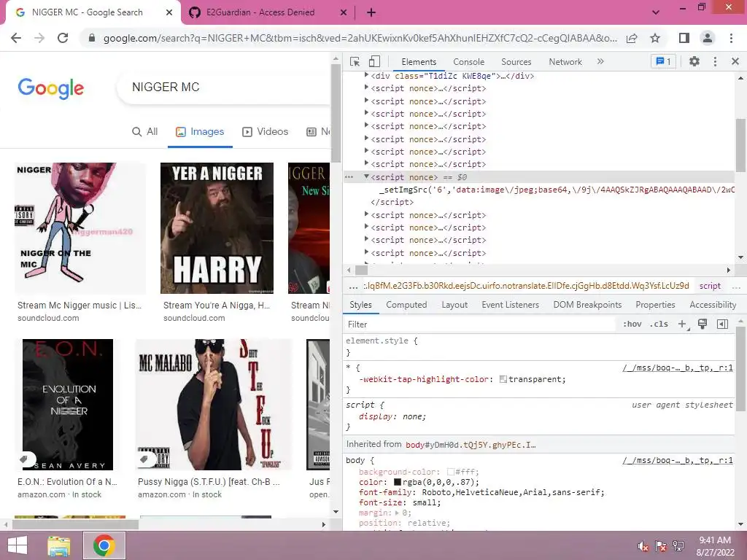The width and height of the screenshot is (747, 560).
Task: Open the #fff background-color swatch
Action: coord(450,472)
